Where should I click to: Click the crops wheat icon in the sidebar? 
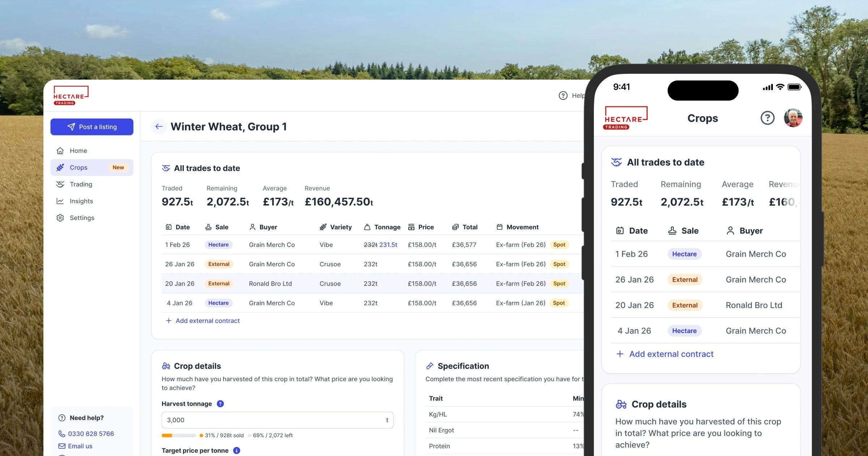[x=60, y=167]
